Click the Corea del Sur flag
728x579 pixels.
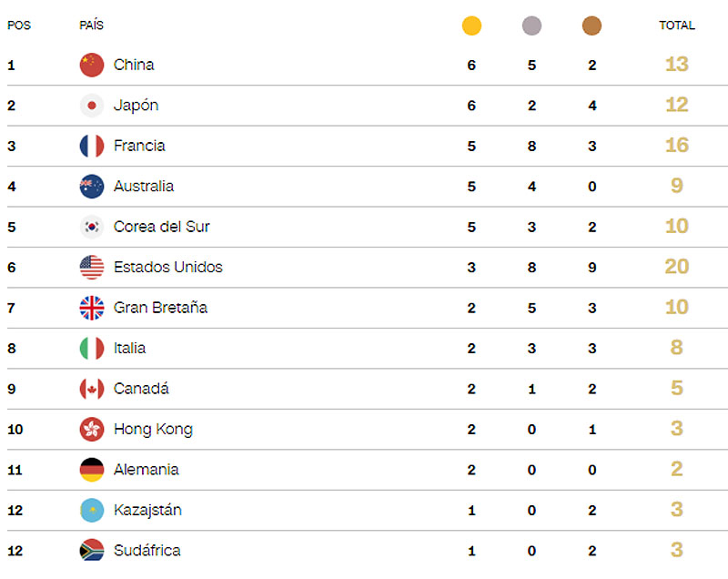[92, 227]
